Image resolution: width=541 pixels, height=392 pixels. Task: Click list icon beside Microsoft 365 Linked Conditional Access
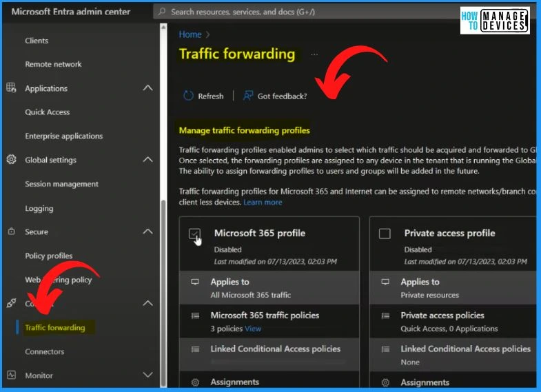(195, 349)
